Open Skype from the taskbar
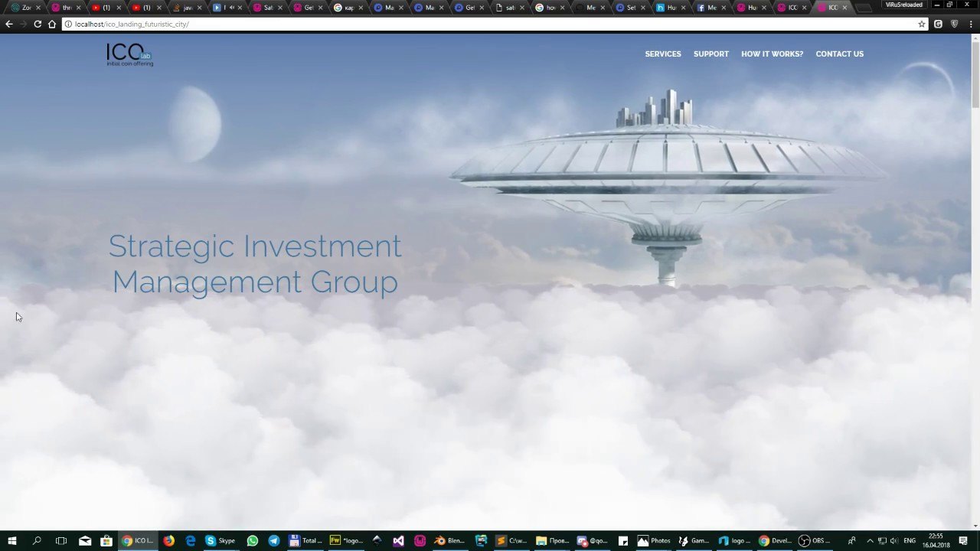This screenshot has width=980, height=551. click(x=220, y=540)
